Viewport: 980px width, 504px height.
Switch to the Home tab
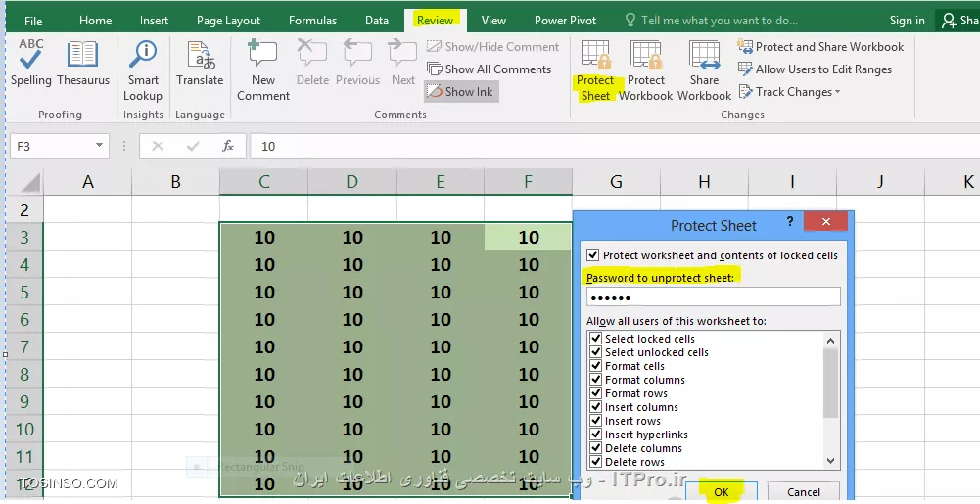coord(96,21)
